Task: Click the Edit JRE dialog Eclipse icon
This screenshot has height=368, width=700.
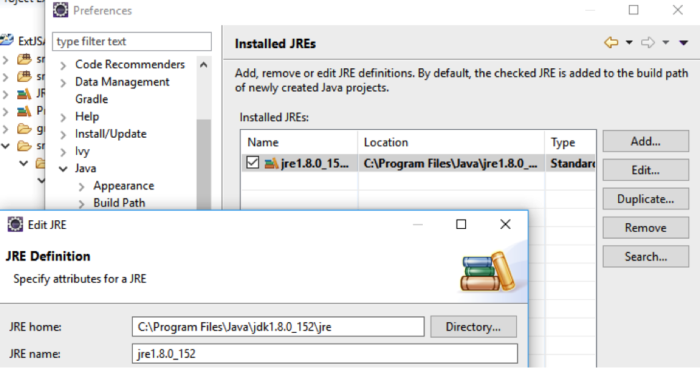Action: coord(15,224)
